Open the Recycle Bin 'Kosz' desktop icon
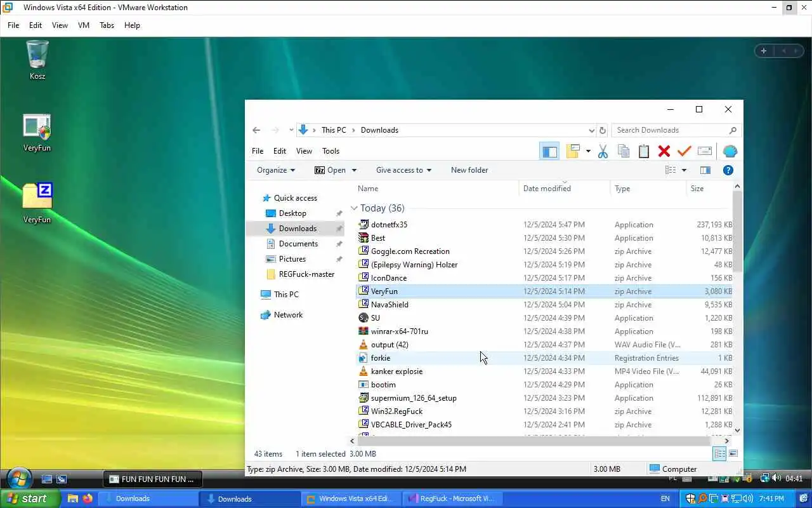Viewport: 812px width, 508px height. click(37, 59)
